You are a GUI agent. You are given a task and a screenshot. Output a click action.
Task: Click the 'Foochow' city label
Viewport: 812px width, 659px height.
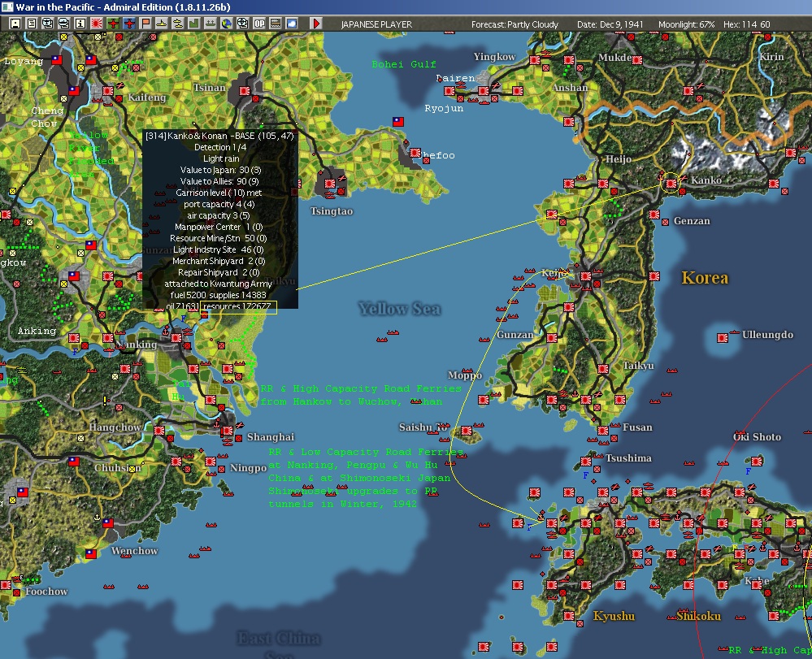pos(46,592)
